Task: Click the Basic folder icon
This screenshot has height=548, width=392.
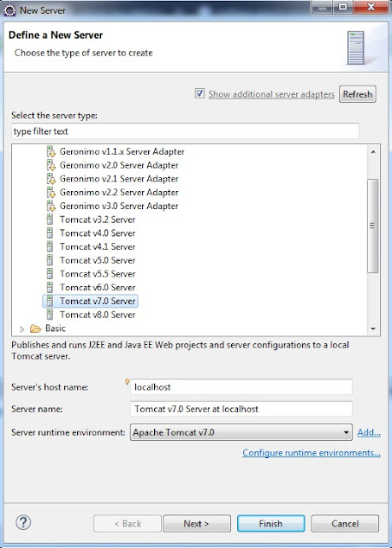Action: click(36, 329)
